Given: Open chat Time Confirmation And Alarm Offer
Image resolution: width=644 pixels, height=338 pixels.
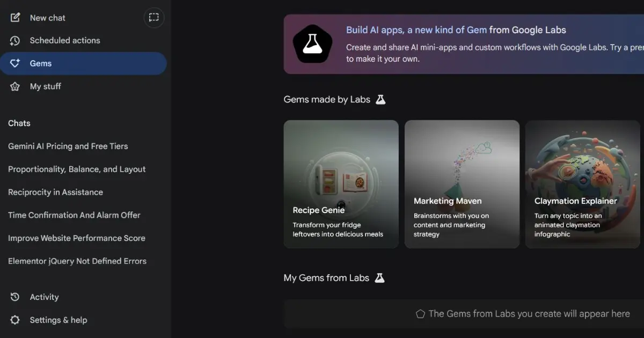Looking at the screenshot, I should [74, 215].
